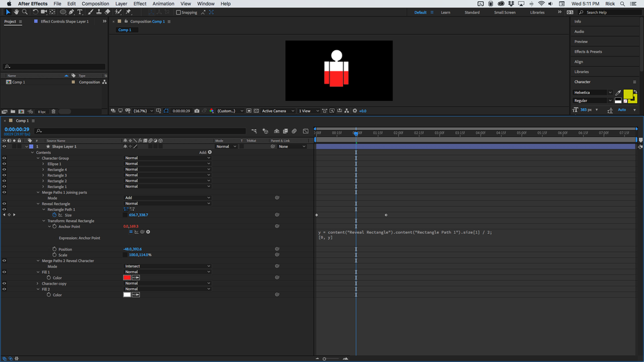Screen dimensions: 644x362
Task: Open the Composition menu
Action: coord(95,4)
